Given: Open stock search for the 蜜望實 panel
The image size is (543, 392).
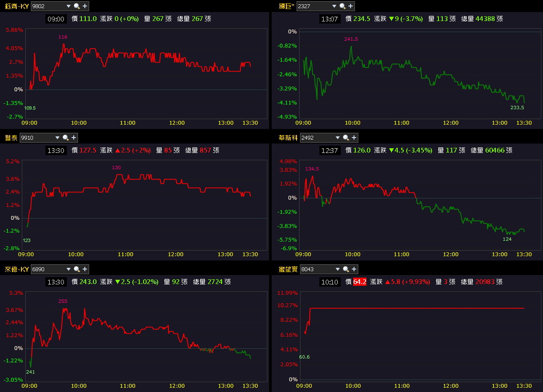Looking at the screenshot, I should pos(346,269).
